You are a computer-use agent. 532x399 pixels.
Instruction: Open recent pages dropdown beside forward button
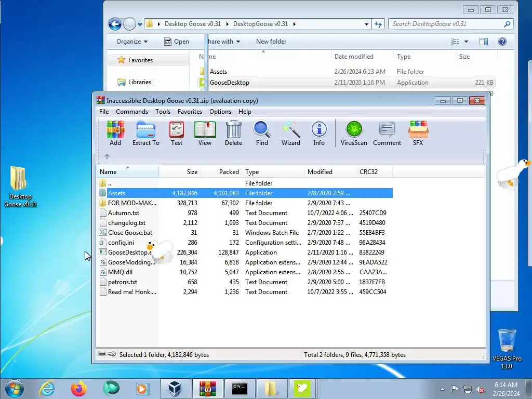pyautogui.click(x=140, y=24)
